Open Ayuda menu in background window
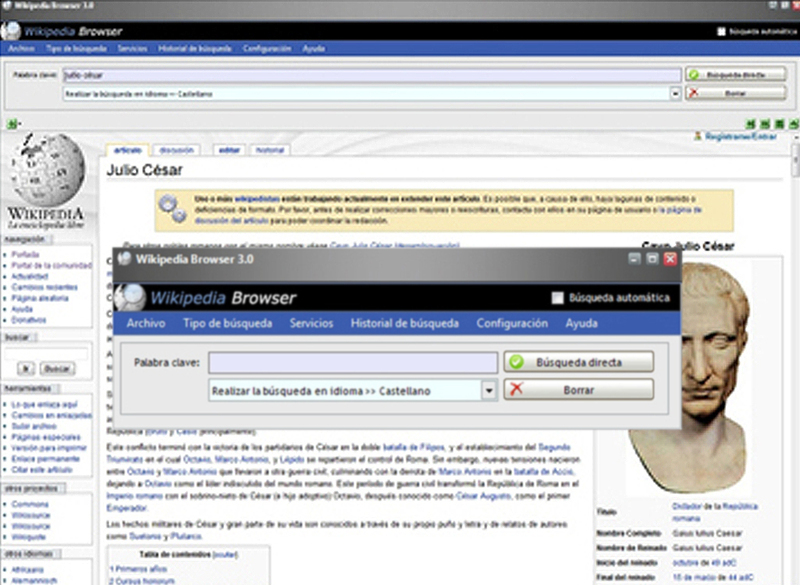This screenshot has height=585, width=800. 314,48
